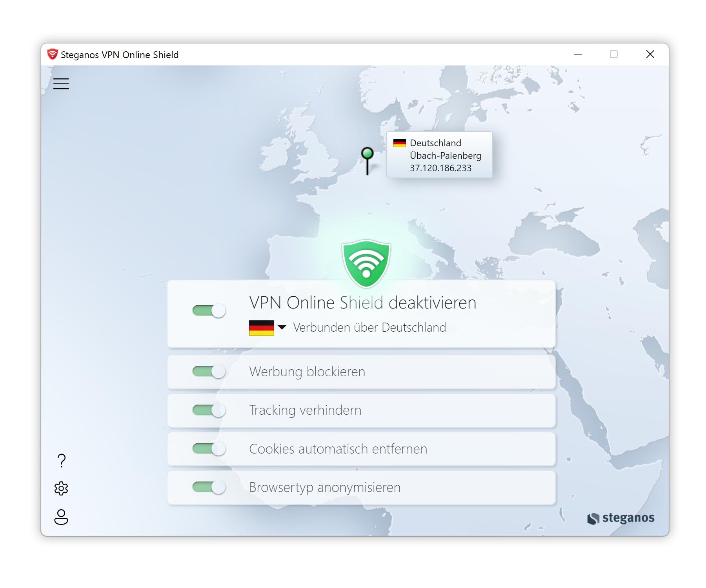706x588 pixels.
Task: Click 'Browsertyp anonymisieren' label
Action: pos(325,488)
